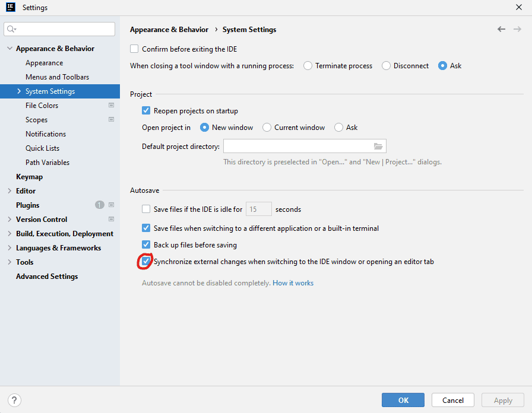Click the project-level icon next to Version Control
Viewport: 532px width, 413px height.
tap(111, 219)
